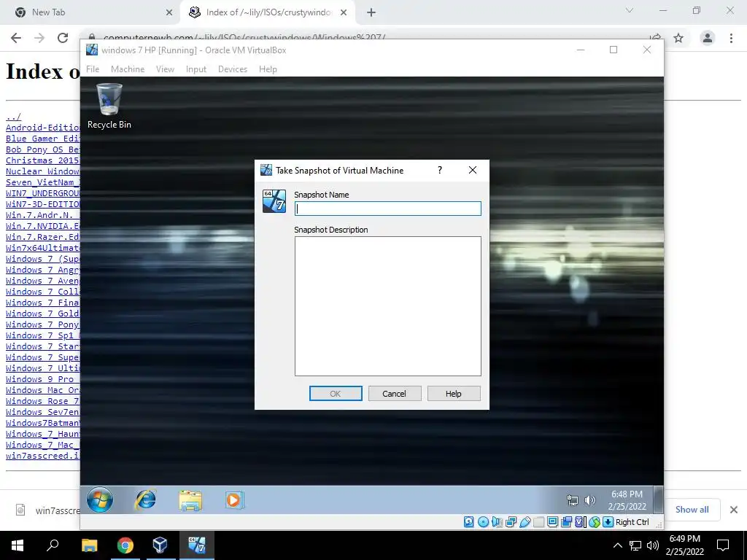
Task: Expand Chrome's tab search chevron
Action: [630, 10]
